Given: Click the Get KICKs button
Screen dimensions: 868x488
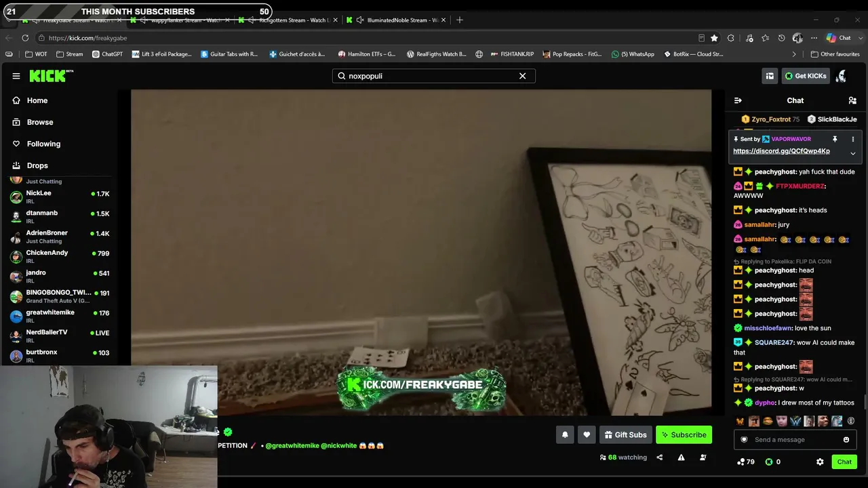Looking at the screenshot, I should point(806,76).
